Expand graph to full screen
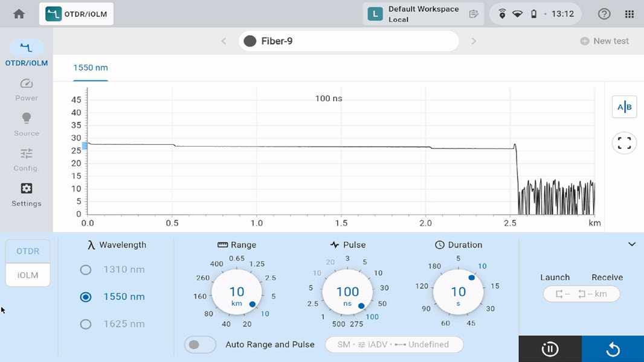 [624, 142]
